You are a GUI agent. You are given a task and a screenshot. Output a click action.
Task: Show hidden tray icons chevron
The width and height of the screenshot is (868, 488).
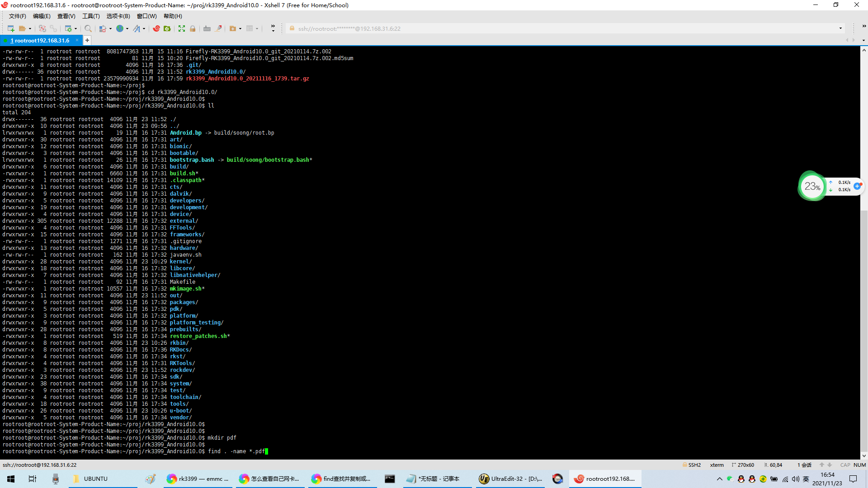719,479
